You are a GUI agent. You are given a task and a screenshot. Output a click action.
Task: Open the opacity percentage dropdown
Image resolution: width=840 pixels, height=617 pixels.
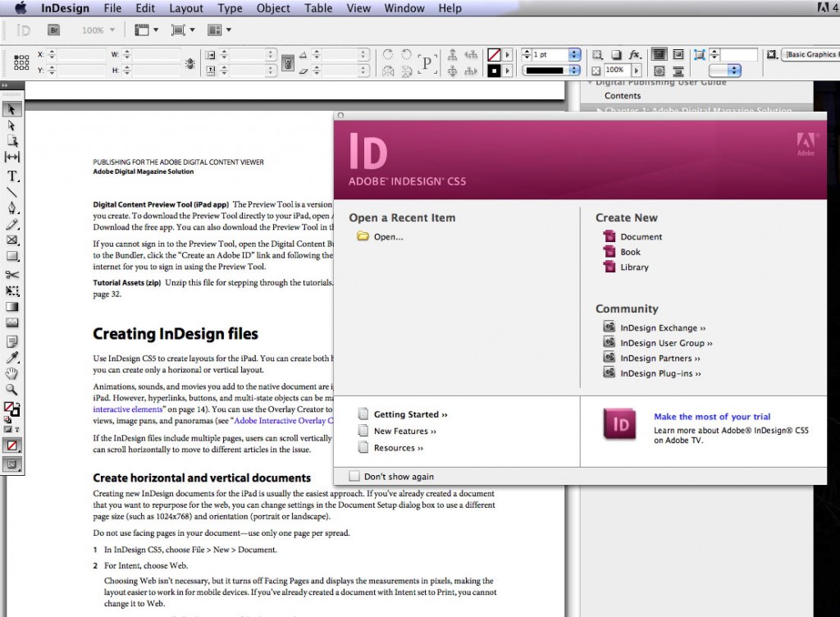pos(637,70)
